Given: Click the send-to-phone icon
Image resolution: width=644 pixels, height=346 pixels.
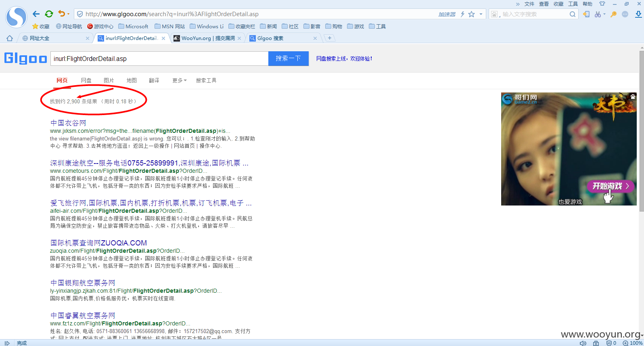Looking at the screenshot, I should (586, 14).
